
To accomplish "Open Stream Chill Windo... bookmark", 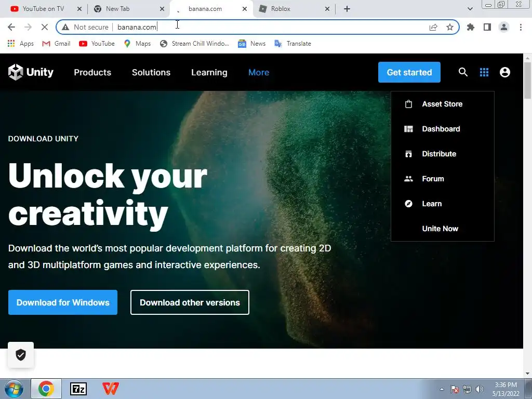I will pos(194,44).
